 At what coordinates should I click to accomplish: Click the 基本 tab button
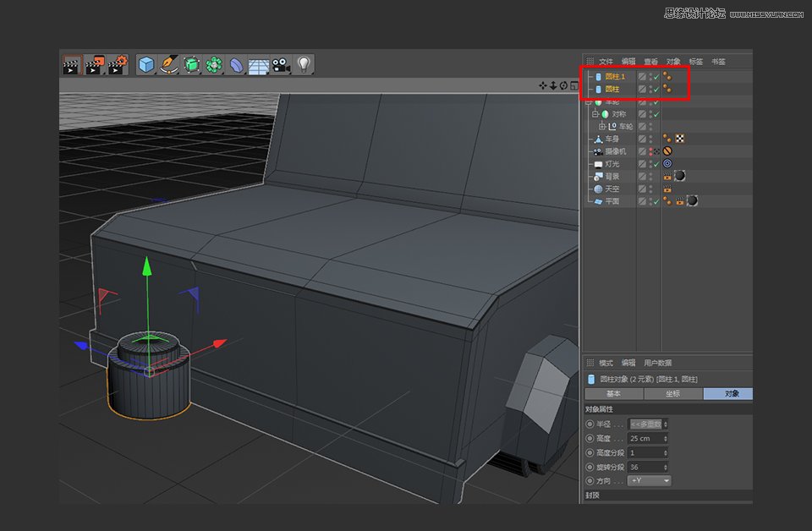coord(613,393)
